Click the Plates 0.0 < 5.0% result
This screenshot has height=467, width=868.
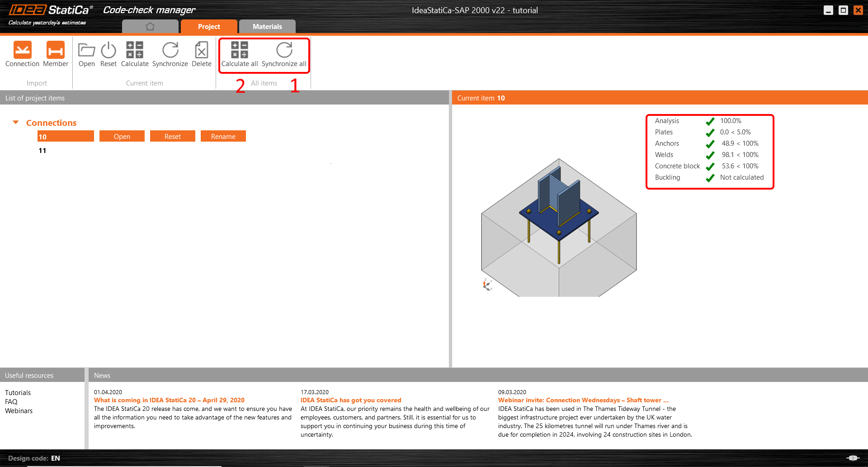pyautogui.click(x=709, y=132)
